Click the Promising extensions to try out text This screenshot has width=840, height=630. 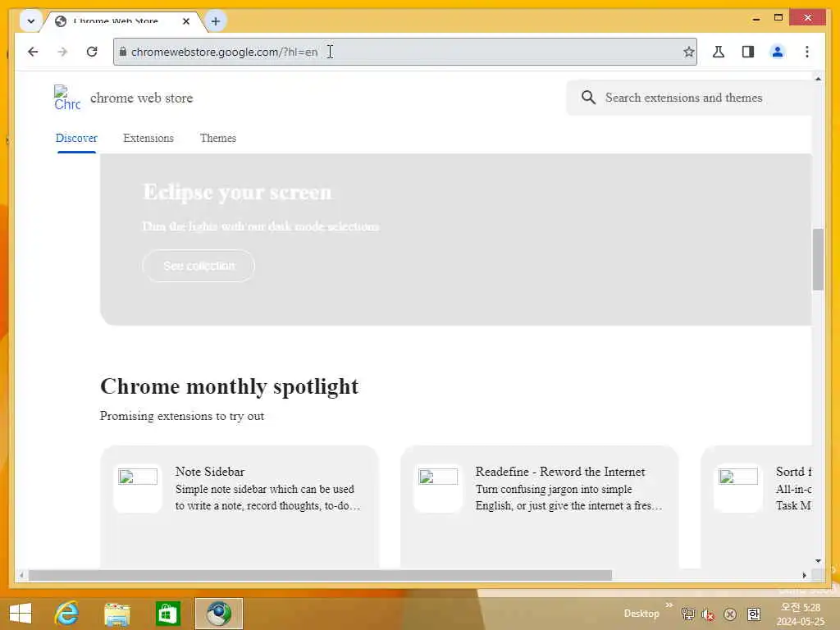181,416
